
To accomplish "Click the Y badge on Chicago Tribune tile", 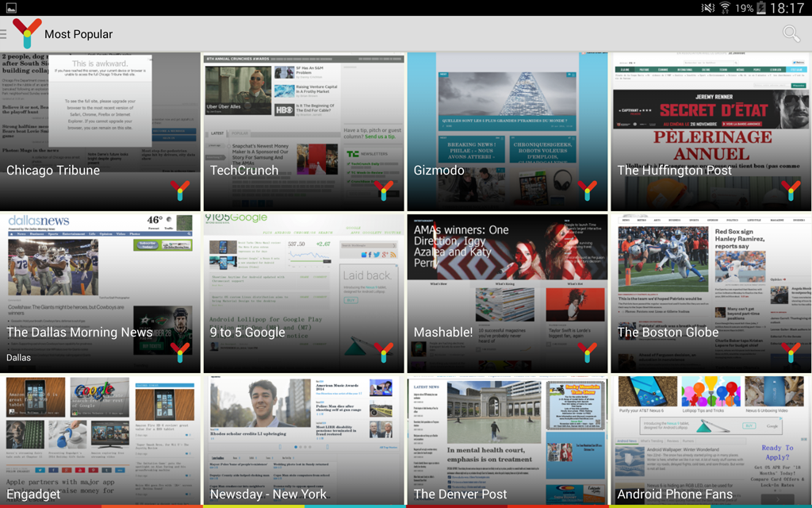I will click(180, 190).
